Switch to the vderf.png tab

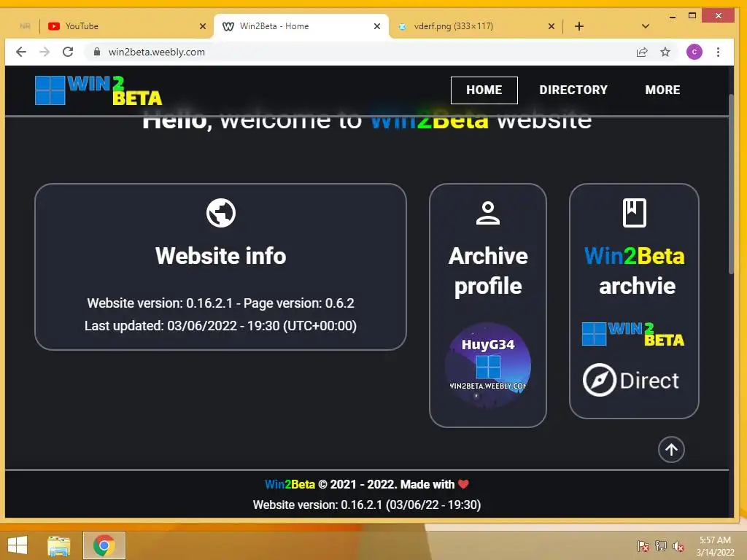476,26
